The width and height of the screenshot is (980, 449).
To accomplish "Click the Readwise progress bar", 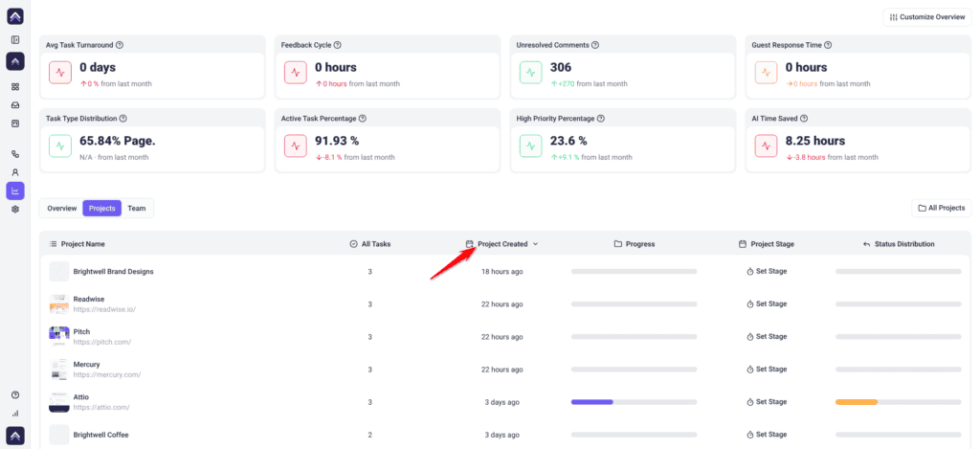I will (x=634, y=303).
